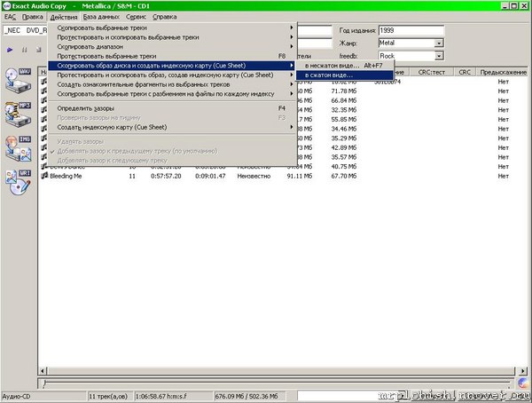Stop playback with the stop button
532x403 pixels.
[x=39, y=50]
